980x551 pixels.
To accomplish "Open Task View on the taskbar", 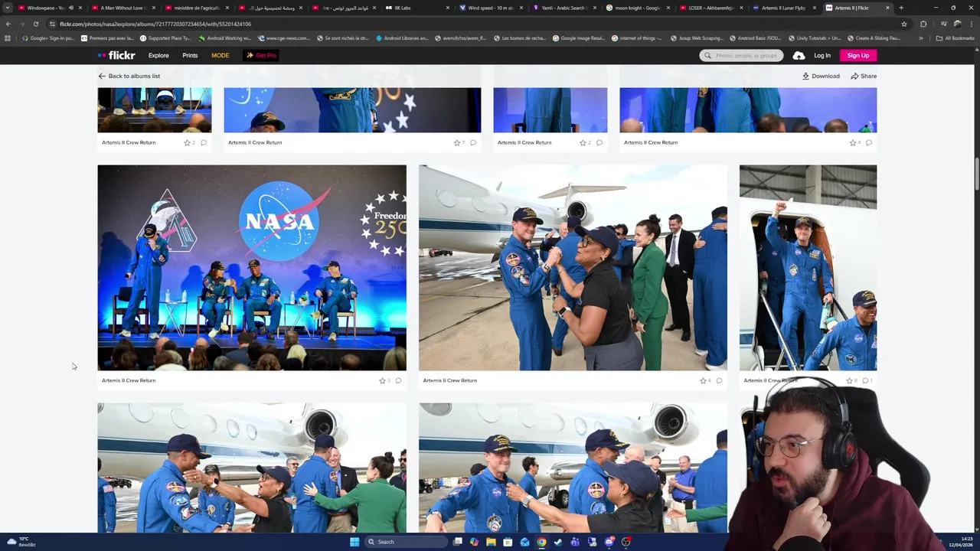I will click(x=457, y=542).
